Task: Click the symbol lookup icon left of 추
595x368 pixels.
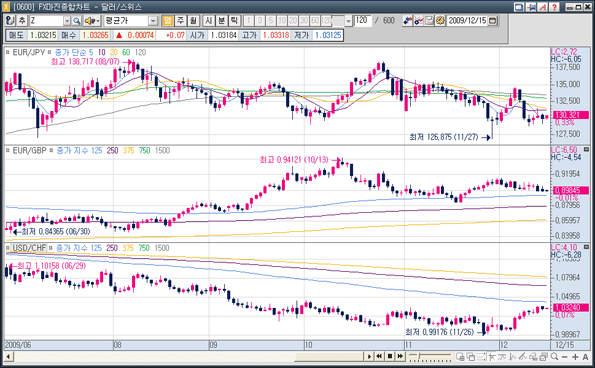Action: (x=10, y=20)
